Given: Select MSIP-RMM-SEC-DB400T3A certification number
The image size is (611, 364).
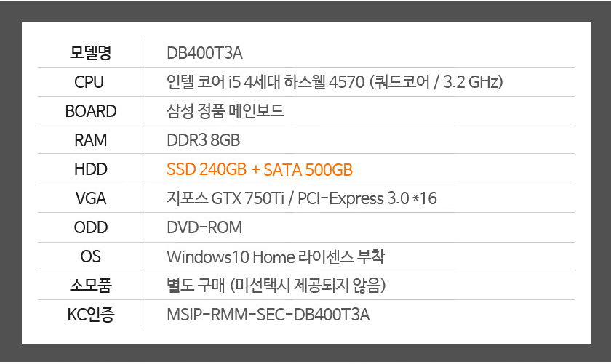Looking at the screenshot, I should click(268, 315).
